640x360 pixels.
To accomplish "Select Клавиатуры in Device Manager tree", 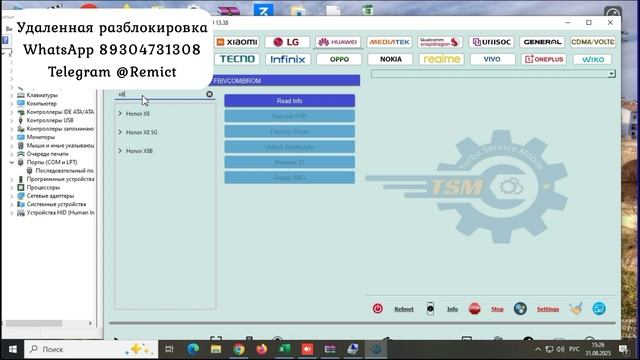I will point(42,95).
